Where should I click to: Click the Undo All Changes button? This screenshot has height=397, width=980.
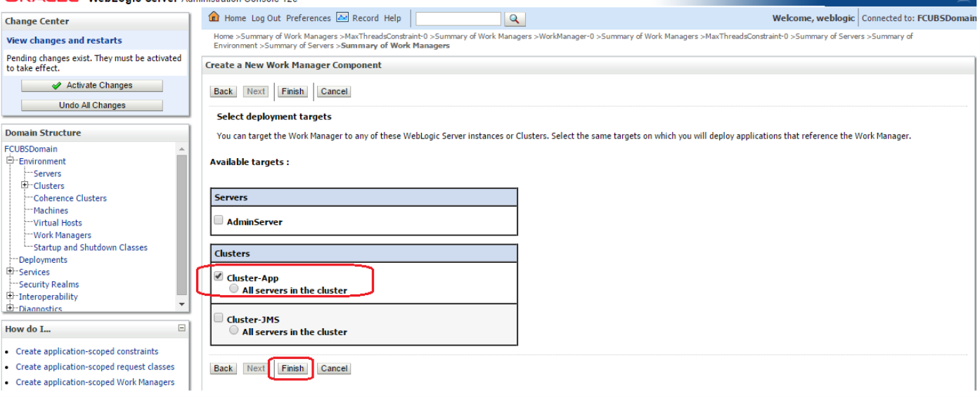[92, 105]
